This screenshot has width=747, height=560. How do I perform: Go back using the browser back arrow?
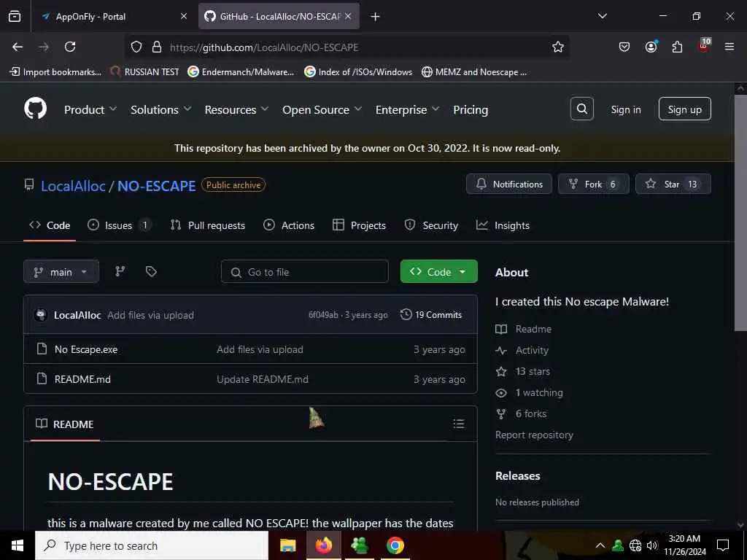[18, 47]
